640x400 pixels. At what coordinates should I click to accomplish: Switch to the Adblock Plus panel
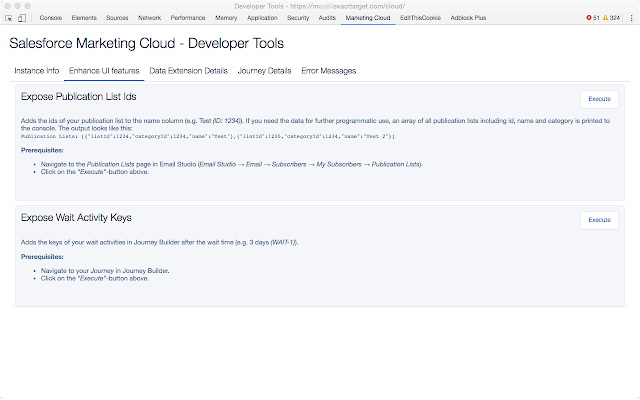(x=466, y=18)
